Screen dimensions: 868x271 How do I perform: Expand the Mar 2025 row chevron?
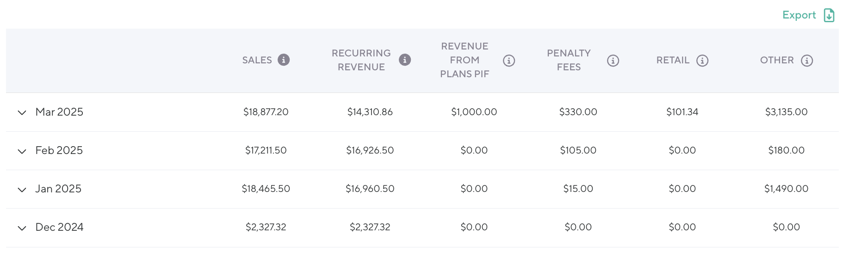tap(22, 112)
